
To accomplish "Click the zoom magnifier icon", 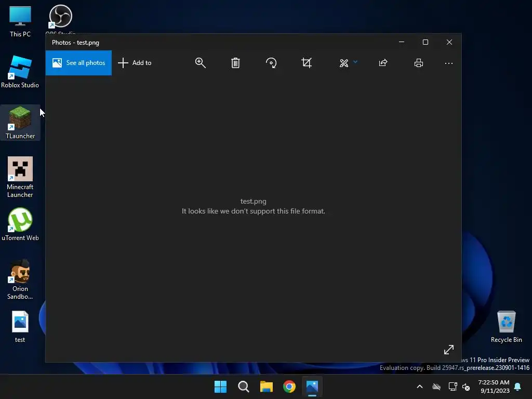I will pos(200,63).
